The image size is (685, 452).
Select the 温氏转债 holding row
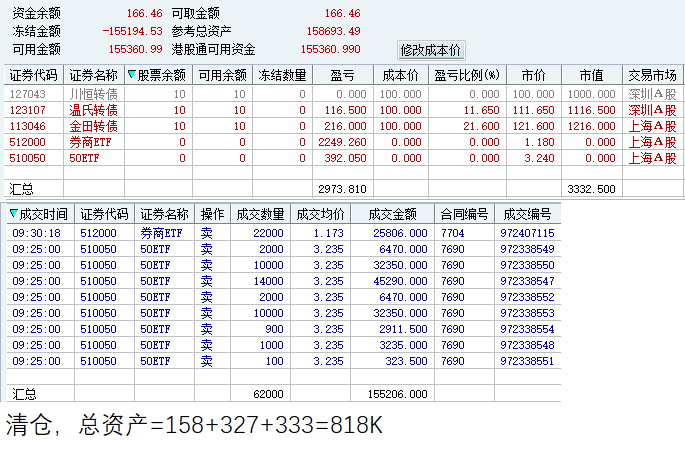(343, 110)
